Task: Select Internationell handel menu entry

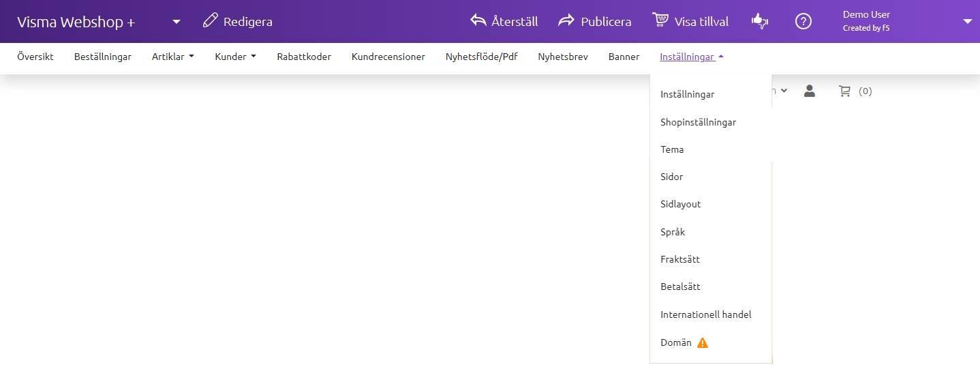Action: (705, 314)
